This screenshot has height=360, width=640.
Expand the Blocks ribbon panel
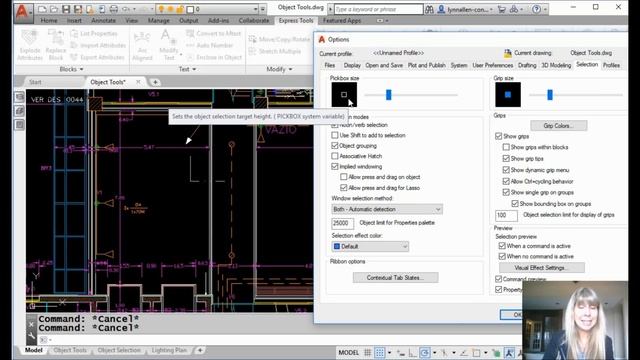(x=71, y=69)
